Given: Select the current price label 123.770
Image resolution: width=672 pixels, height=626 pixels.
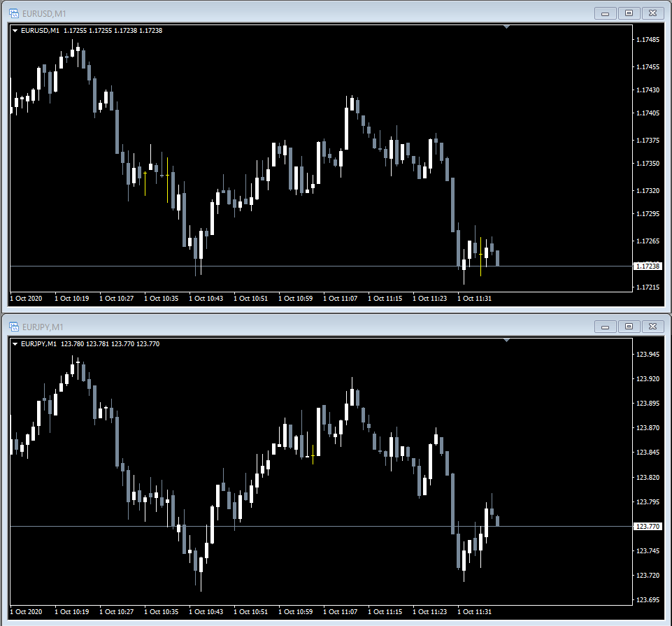Looking at the screenshot, I should (648, 526).
